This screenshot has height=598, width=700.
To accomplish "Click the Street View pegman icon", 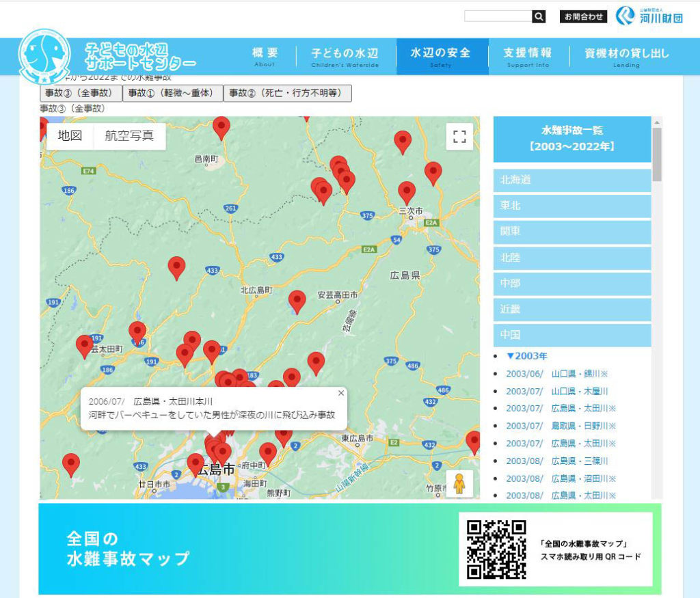I will [459, 483].
